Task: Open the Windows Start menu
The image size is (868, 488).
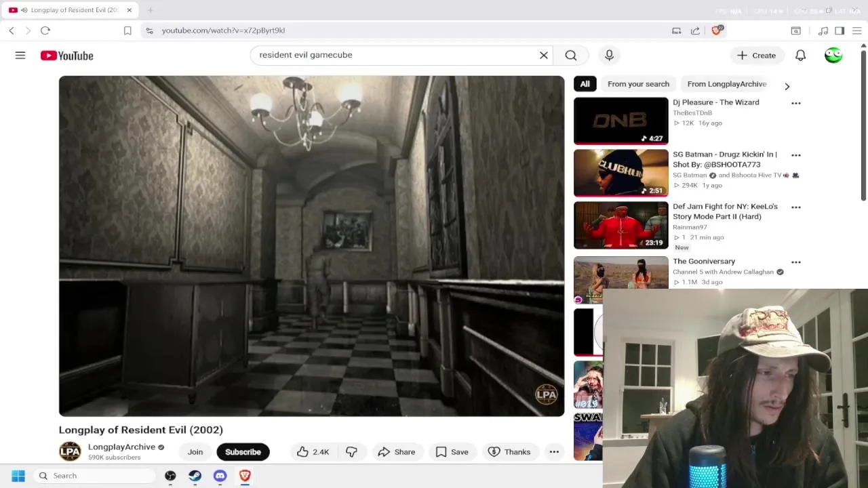Action: click(18, 476)
